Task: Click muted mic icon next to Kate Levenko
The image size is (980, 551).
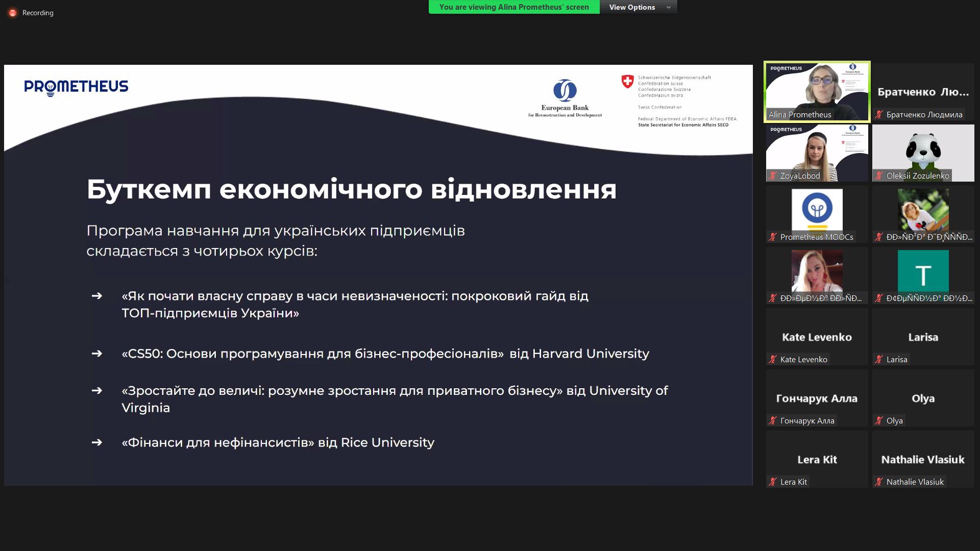Action: (x=773, y=360)
